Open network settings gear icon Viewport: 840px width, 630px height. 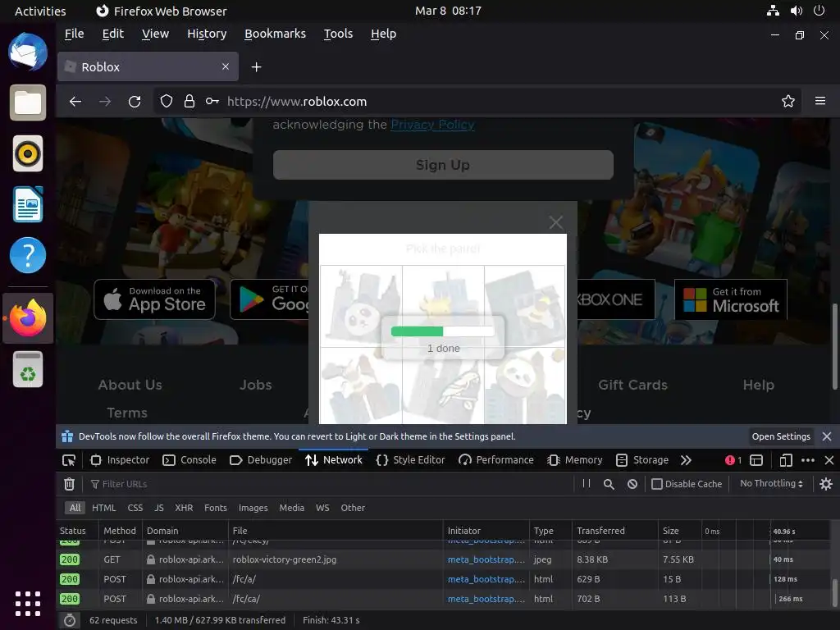[825, 484]
